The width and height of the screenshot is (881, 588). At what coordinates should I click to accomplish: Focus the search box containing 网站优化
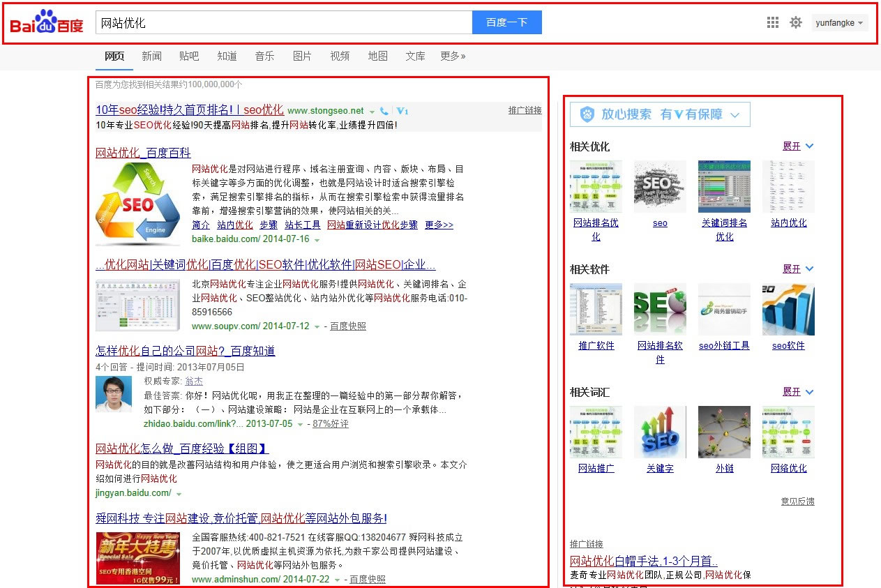(x=283, y=22)
